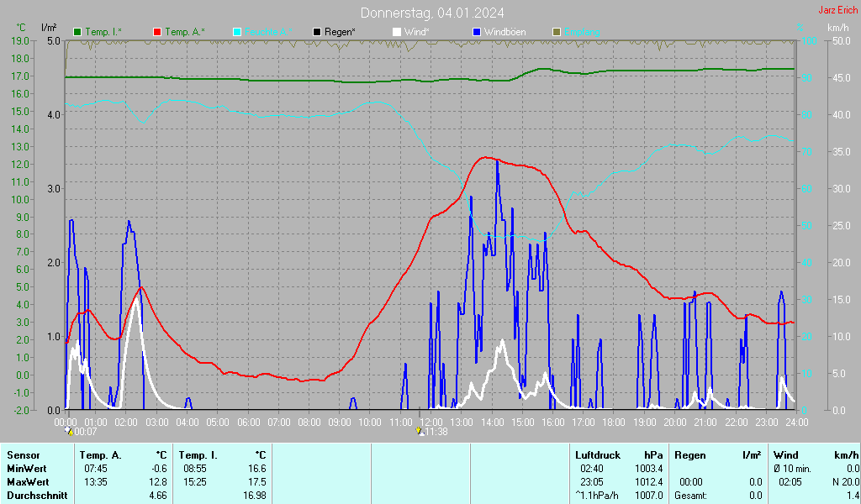Click the pressure maximum '1012.4'
Screen dimensions: 861x504
(648, 482)
